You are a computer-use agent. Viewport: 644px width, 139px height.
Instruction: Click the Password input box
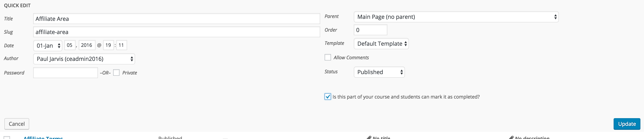click(x=65, y=73)
